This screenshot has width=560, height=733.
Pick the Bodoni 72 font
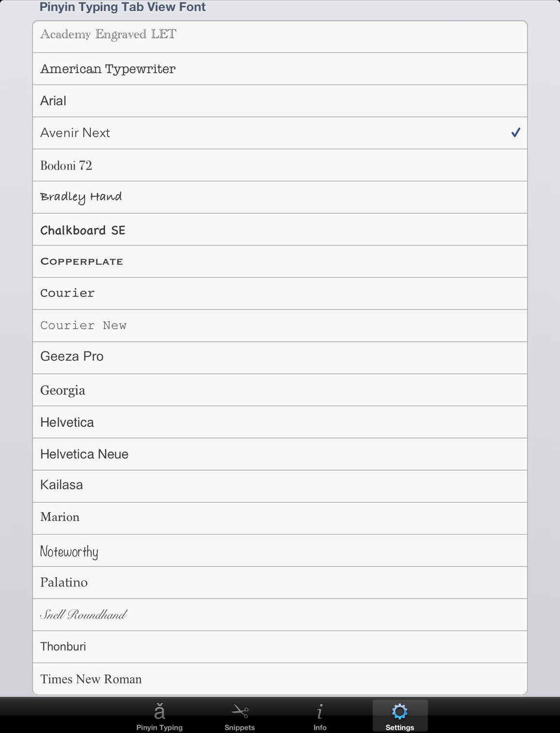(280, 165)
